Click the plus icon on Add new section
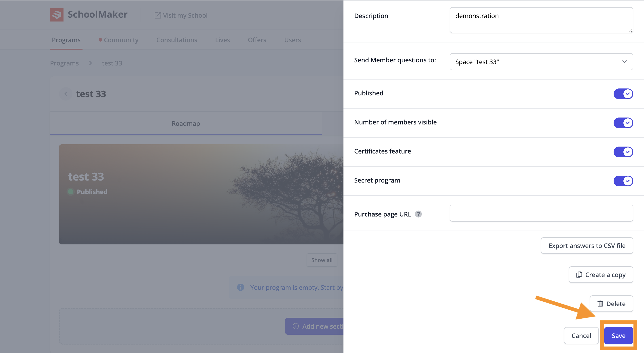Image resolution: width=644 pixels, height=353 pixels. coord(296,326)
